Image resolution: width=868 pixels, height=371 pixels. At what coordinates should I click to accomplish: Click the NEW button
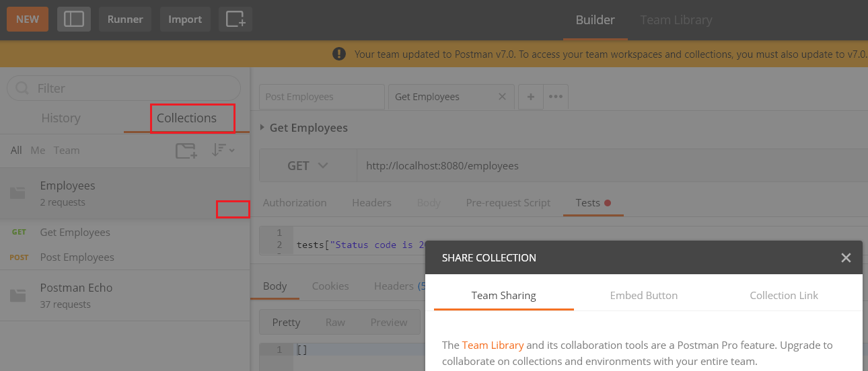28,19
